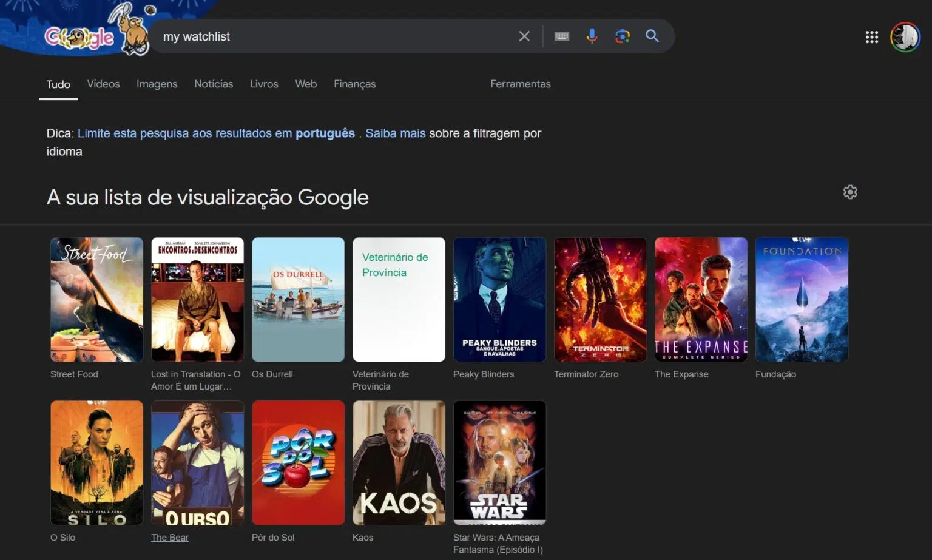
Task: Clear the search box with the X icon
Action: click(x=524, y=36)
